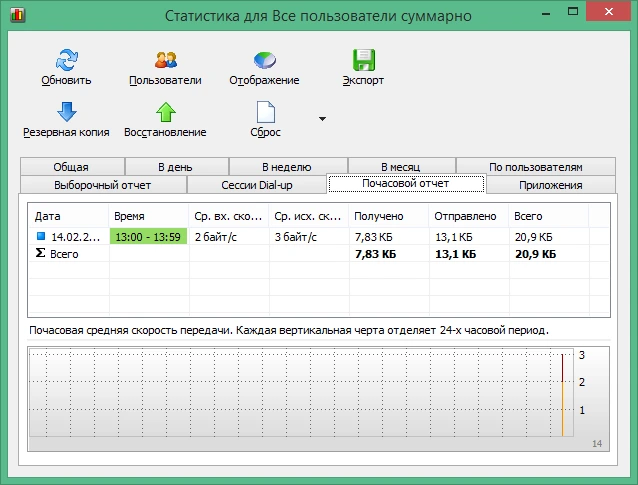Select the По пользователям tab
This screenshot has height=485, width=638.
click(x=535, y=167)
